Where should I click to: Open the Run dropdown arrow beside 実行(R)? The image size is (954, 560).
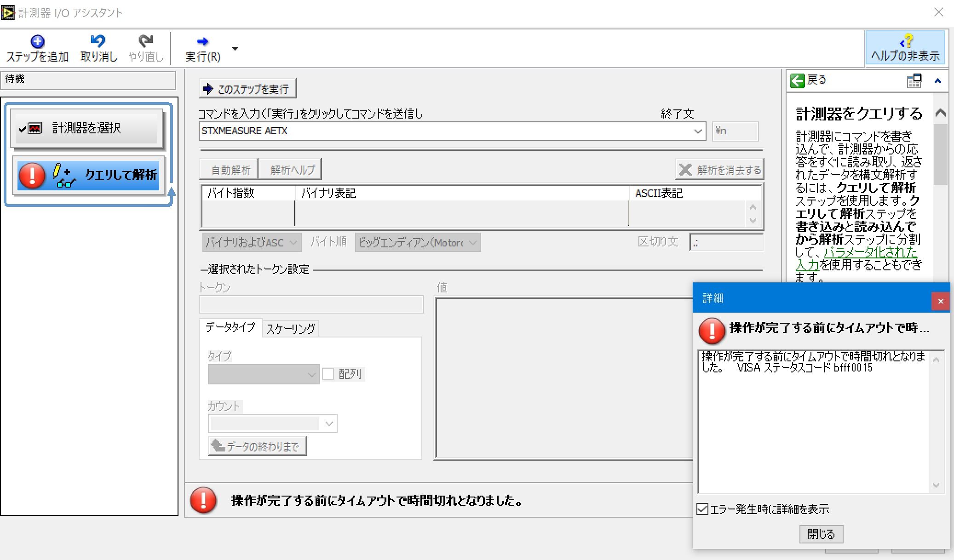point(235,48)
